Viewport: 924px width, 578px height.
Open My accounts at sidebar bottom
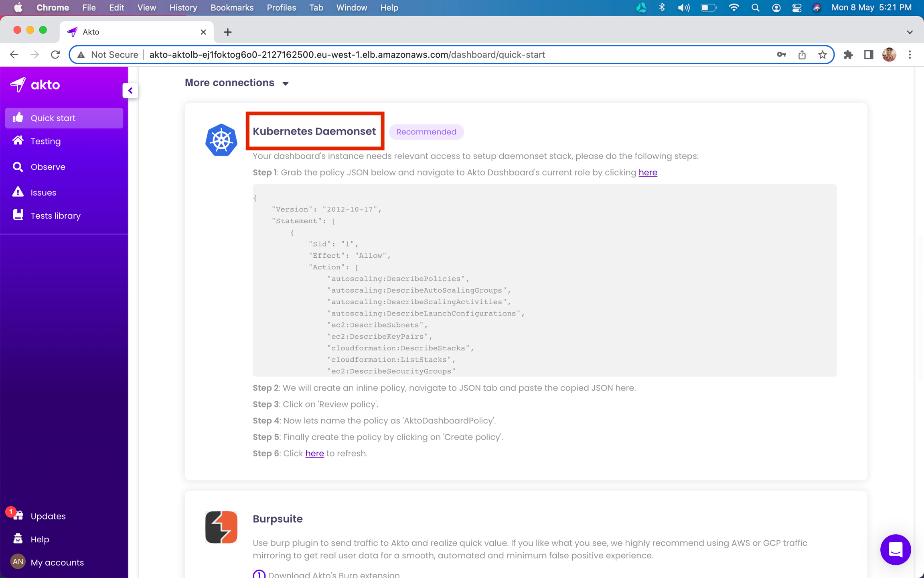[x=57, y=562]
